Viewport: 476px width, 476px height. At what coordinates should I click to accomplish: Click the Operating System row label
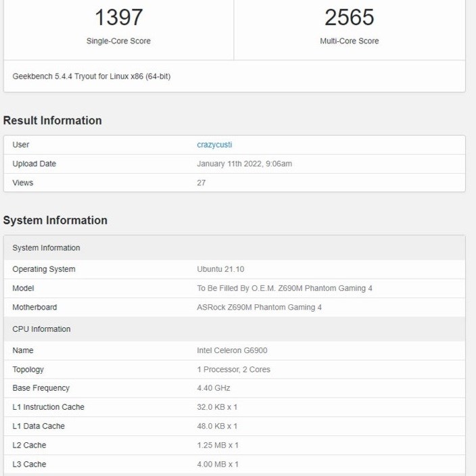(44, 269)
